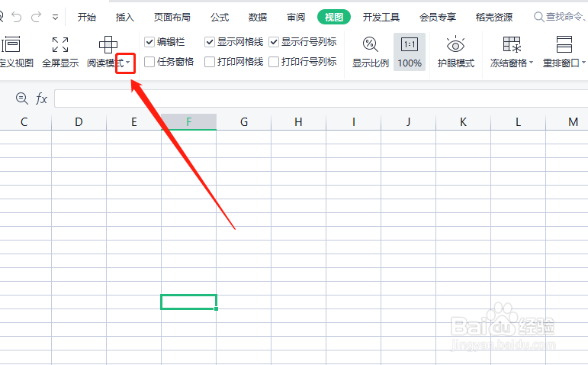The image size is (588, 365).
Task: Expand the 冻结窗格 dropdown arrow
Action: 532,63
